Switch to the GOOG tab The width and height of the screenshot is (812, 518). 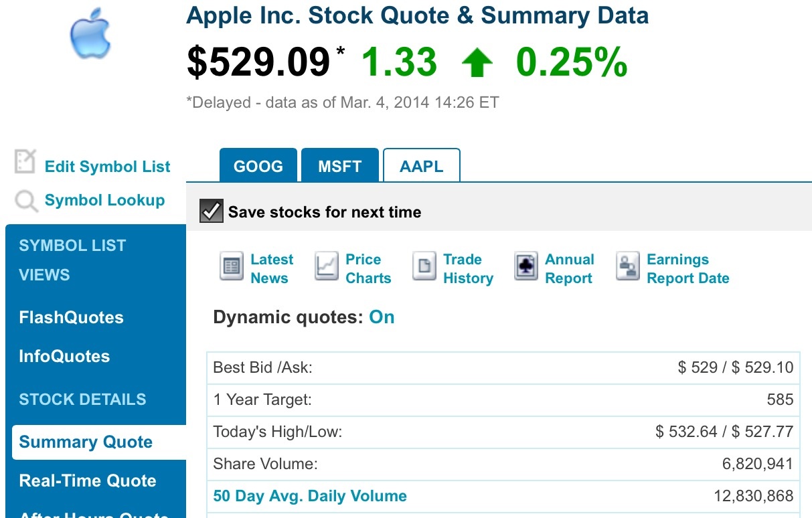click(x=258, y=166)
